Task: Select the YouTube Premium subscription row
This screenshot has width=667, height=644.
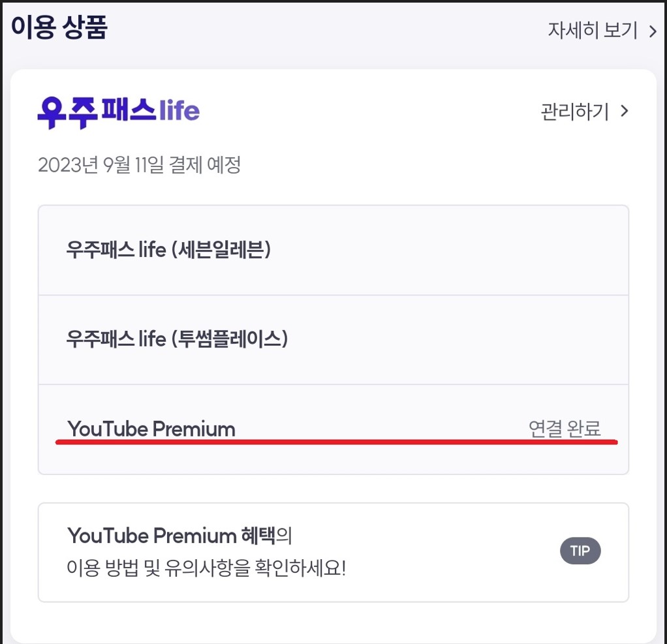Action: pyautogui.click(x=333, y=427)
